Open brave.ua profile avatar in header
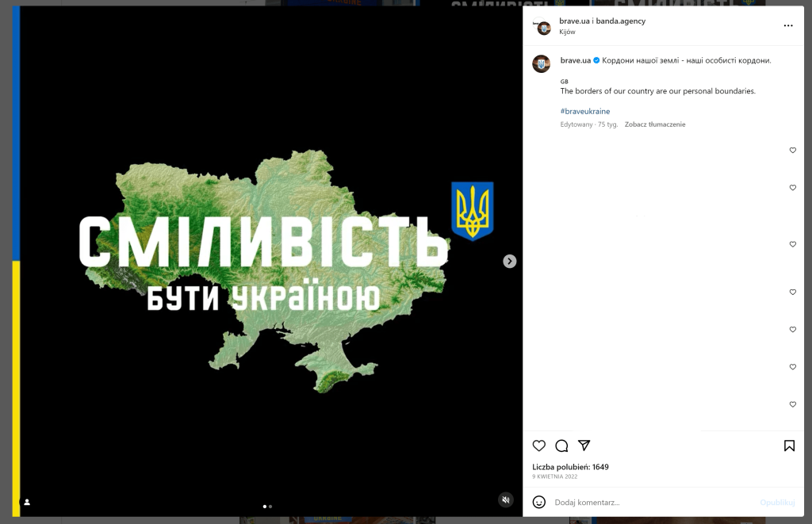Viewport: 812px width, 524px height. pos(542,26)
